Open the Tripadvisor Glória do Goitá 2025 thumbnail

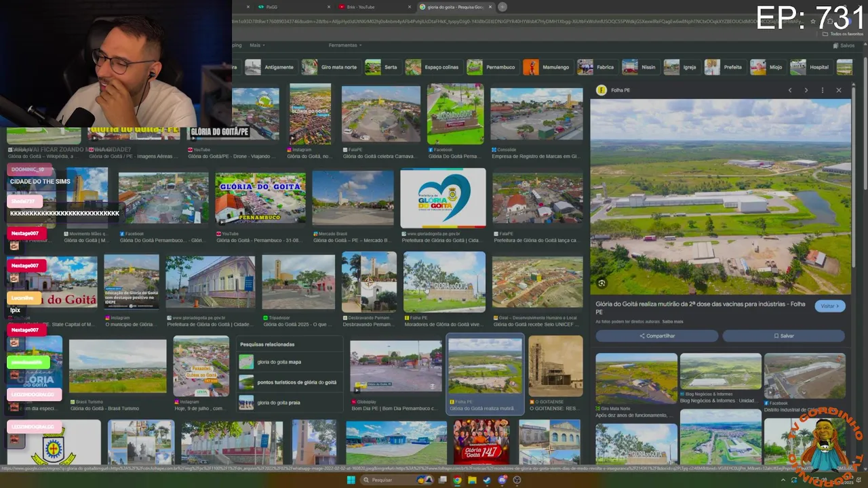[298, 283]
